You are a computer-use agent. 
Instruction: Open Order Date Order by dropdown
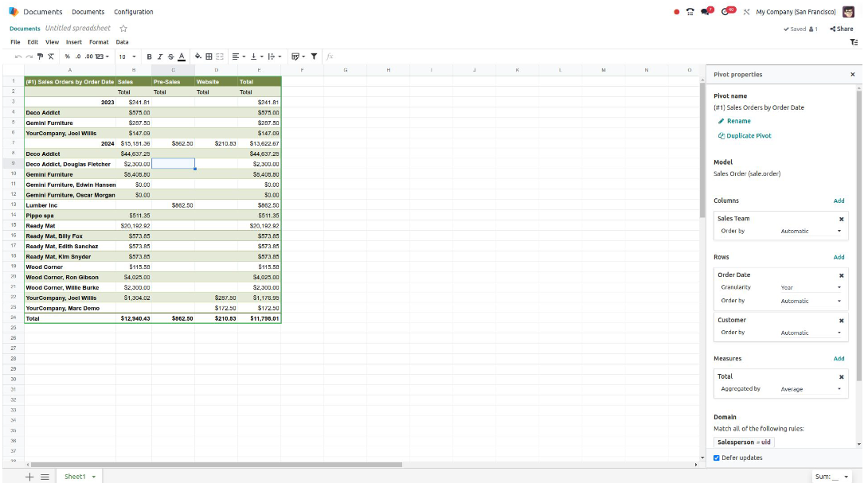pos(811,301)
